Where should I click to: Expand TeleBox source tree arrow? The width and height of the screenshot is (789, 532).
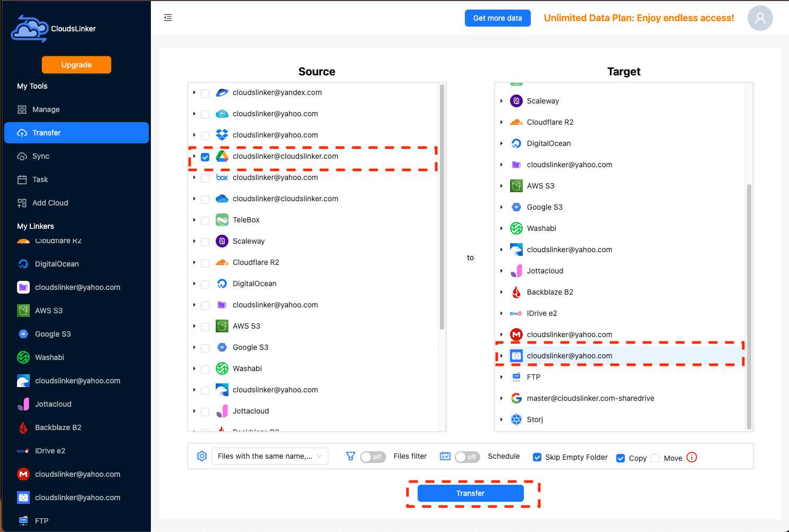[194, 220]
